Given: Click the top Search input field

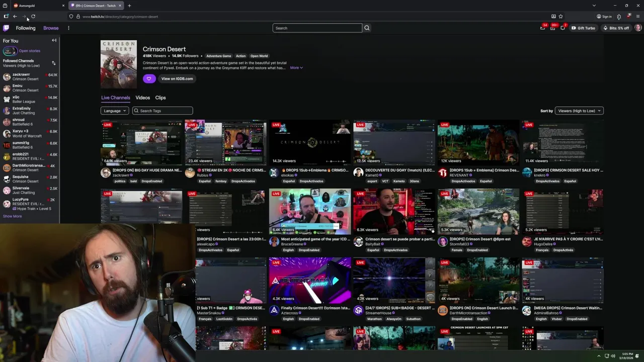Looking at the screenshot, I should 317,28.
